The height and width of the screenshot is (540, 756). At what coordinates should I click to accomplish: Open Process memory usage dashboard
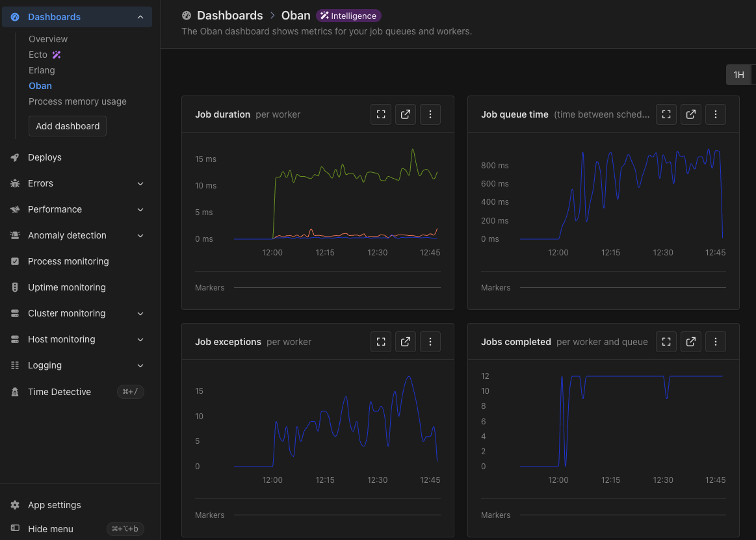(77, 101)
